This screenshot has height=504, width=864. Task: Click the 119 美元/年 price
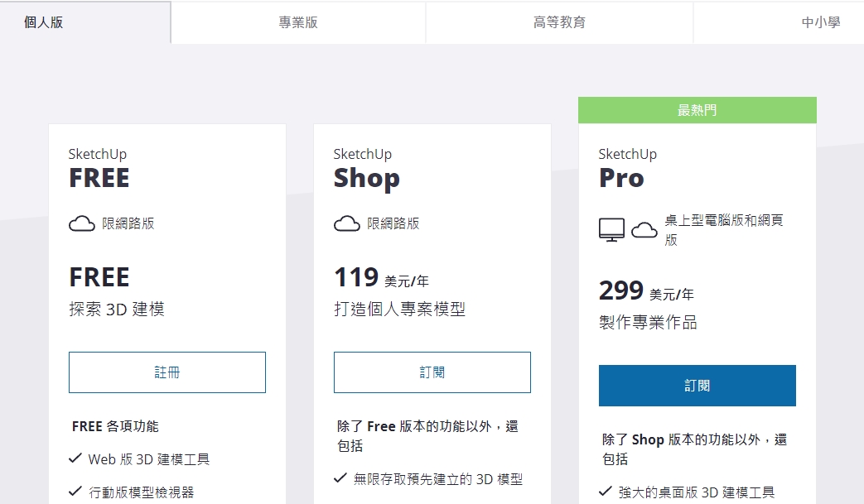[381, 277]
